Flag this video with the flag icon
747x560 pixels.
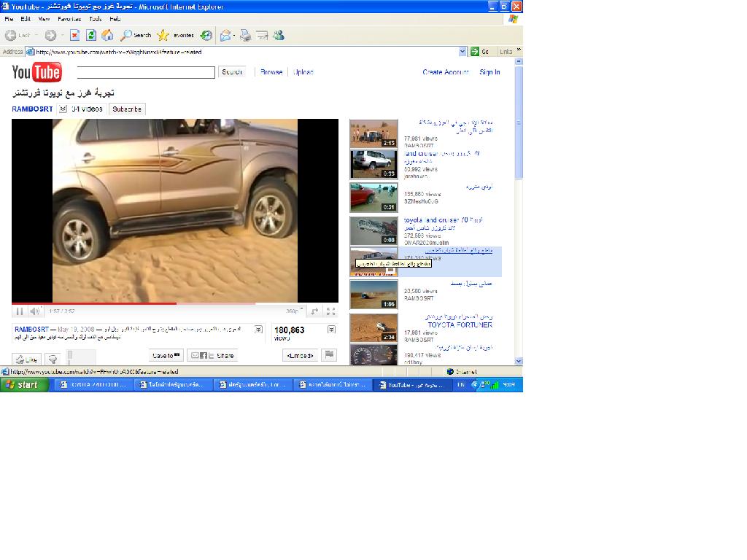coord(329,355)
